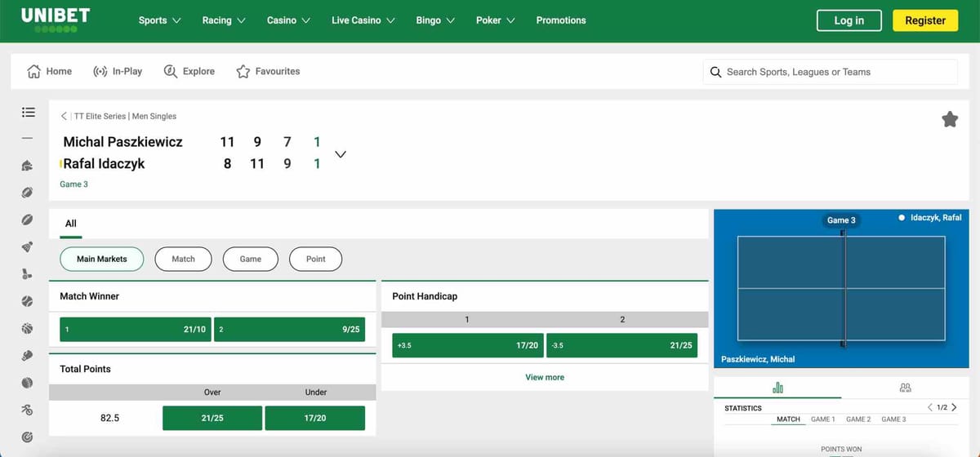980x457 pixels.
Task: Expand the Bingo menu
Action: click(436, 20)
